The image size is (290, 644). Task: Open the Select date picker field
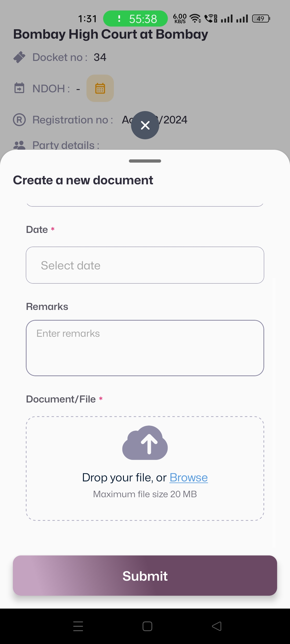(145, 265)
